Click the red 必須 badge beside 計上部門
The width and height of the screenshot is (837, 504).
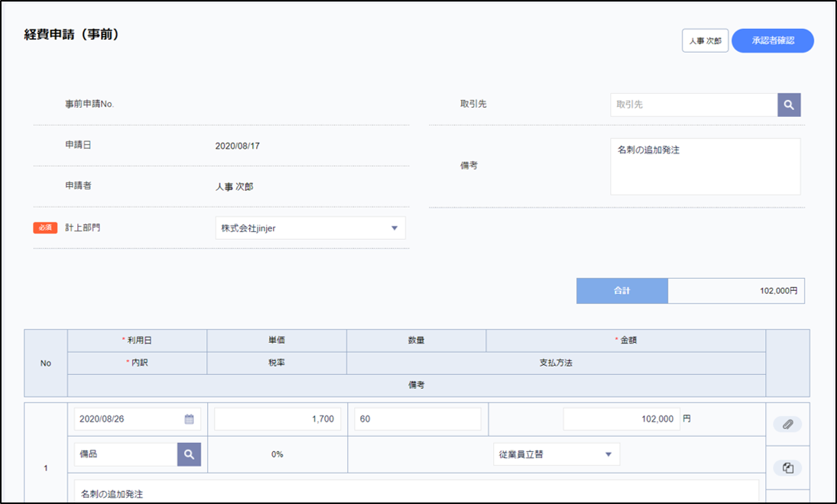click(x=46, y=228)
